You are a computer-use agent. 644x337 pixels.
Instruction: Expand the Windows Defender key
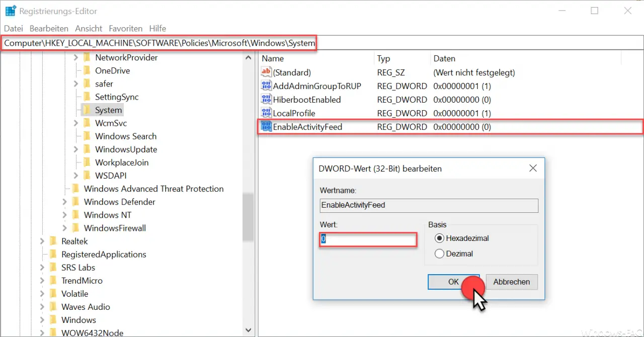(64, 202)
